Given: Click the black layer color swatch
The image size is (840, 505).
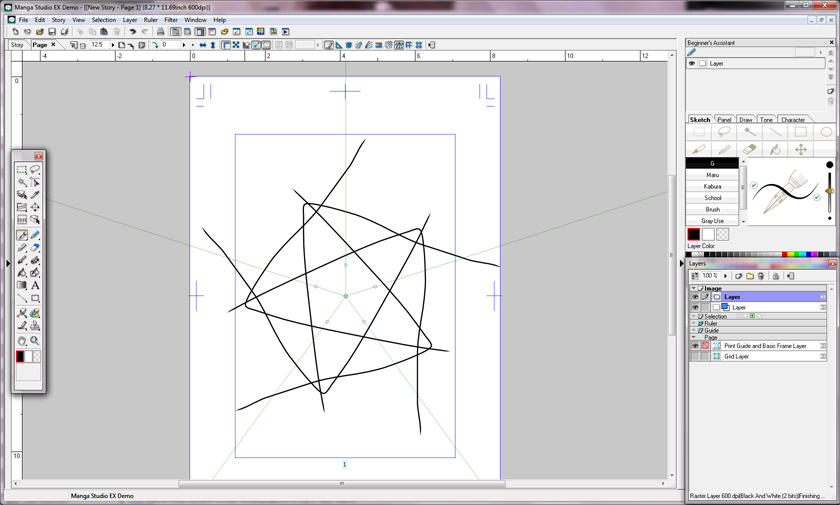Looking at the screenshot, I should click(694, 235).
